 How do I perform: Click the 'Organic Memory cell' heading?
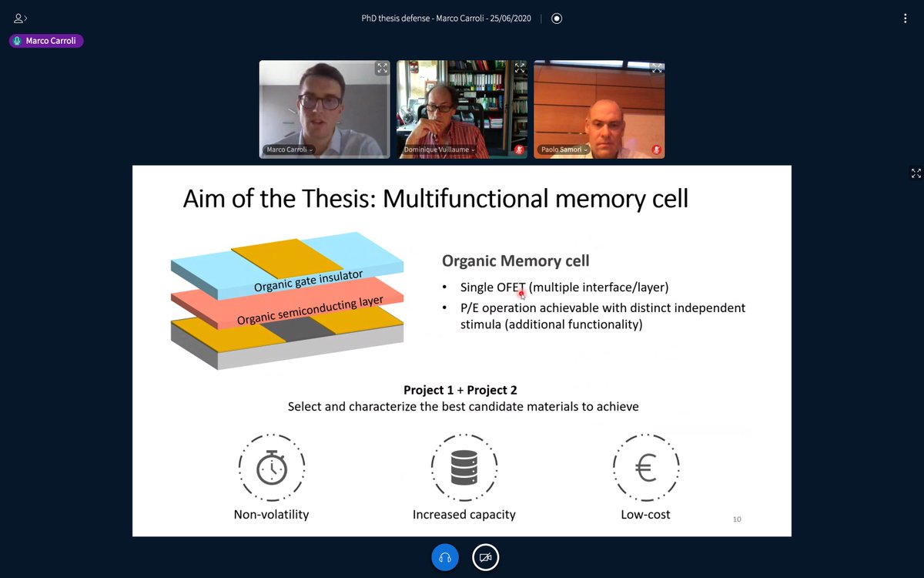(515, 260)
